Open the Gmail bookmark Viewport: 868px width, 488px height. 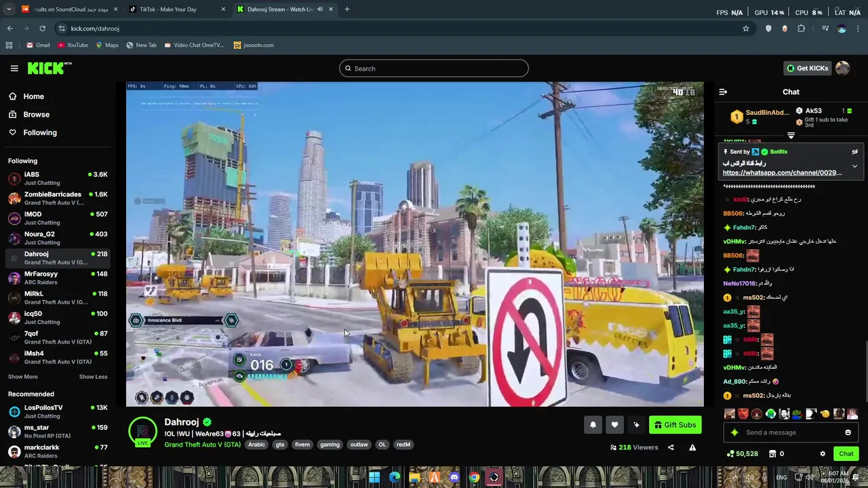pyautogui.click(x=38, y=45)
